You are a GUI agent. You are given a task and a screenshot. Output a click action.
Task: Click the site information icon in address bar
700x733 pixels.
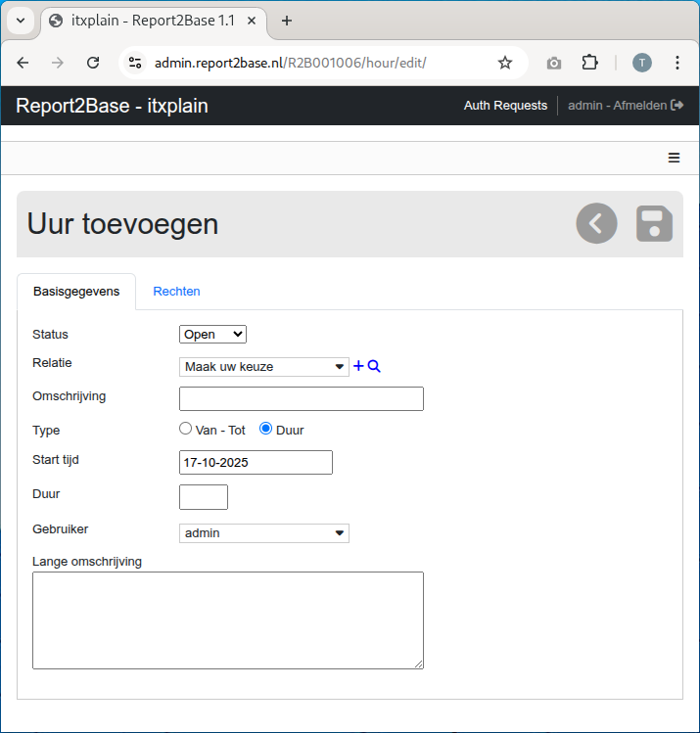[x=136, y=63]
